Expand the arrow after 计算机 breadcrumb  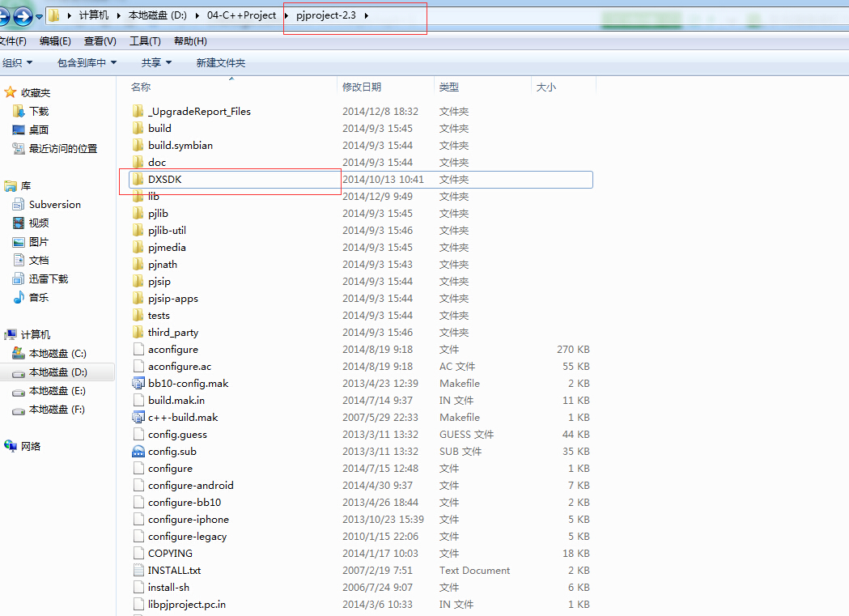(x=119, y=15)
